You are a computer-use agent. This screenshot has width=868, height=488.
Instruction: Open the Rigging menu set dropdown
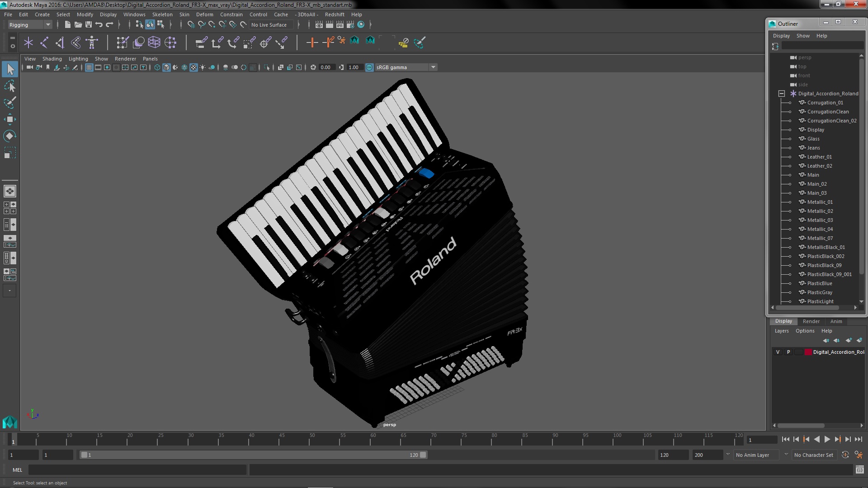(30, 25)
